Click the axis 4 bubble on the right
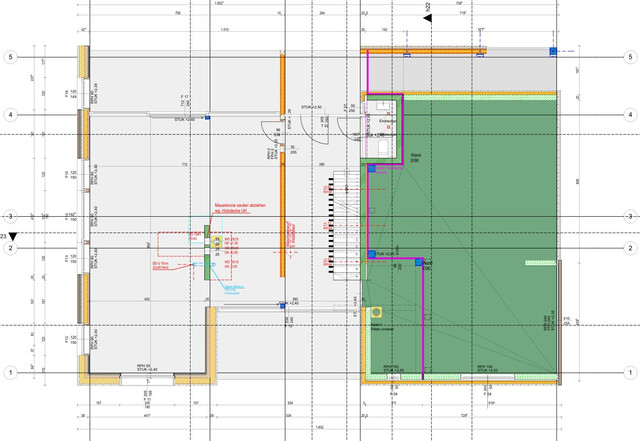The image size is (640, 441). tap(628, 115)
